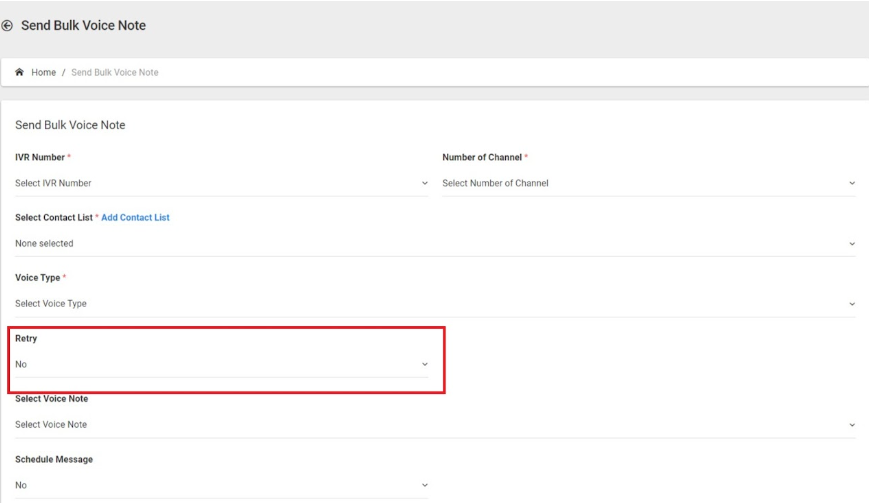The image size is (869, 503).
Task: Click the back arrow icon beside page title
Action: [7, 25]
